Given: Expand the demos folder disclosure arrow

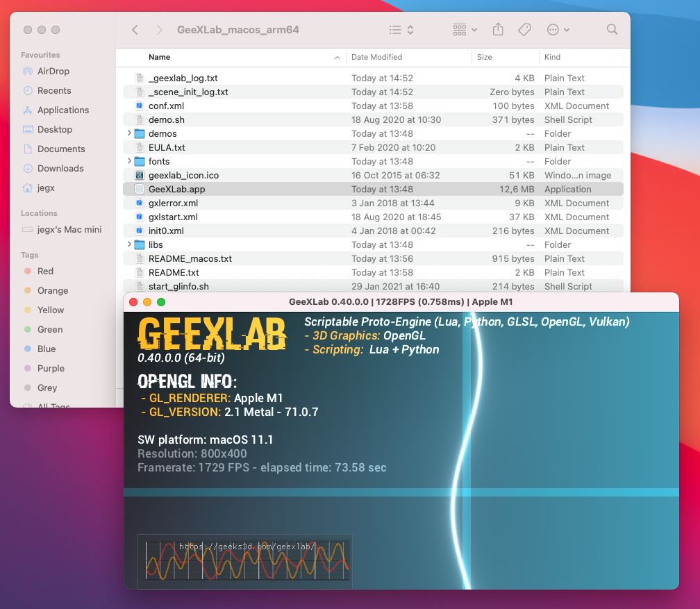Looking at the screenshot, I should click(129, 133).
